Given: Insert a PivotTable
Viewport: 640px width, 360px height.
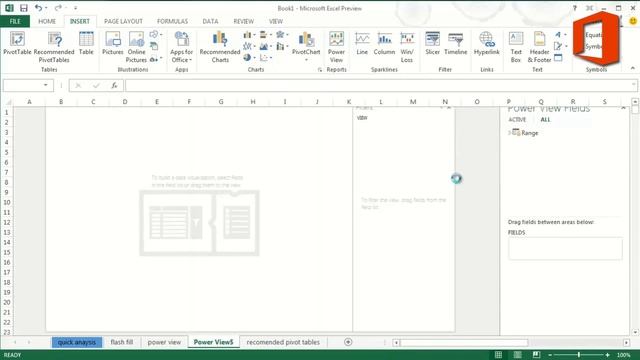Looking at the screenshot, I should [17, 43].
